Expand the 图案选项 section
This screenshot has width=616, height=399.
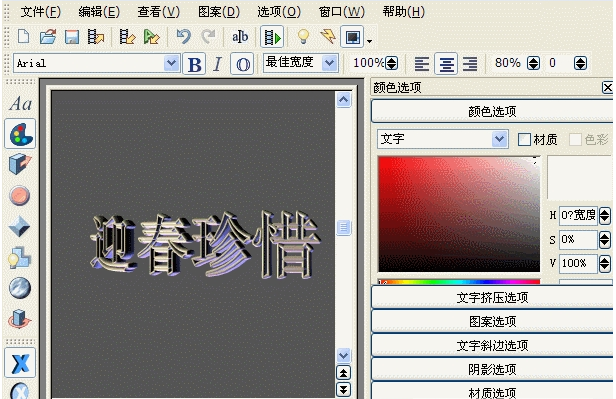(x=492, y=322)
